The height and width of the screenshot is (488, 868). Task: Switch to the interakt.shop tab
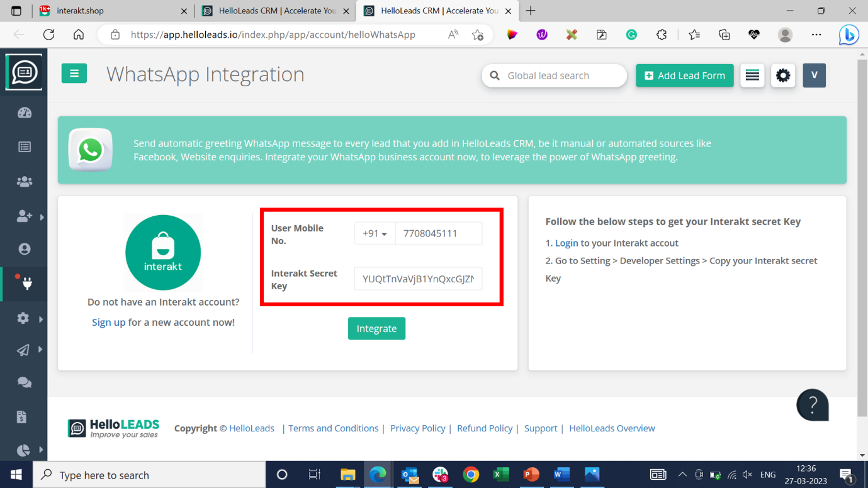pos(113,11)
